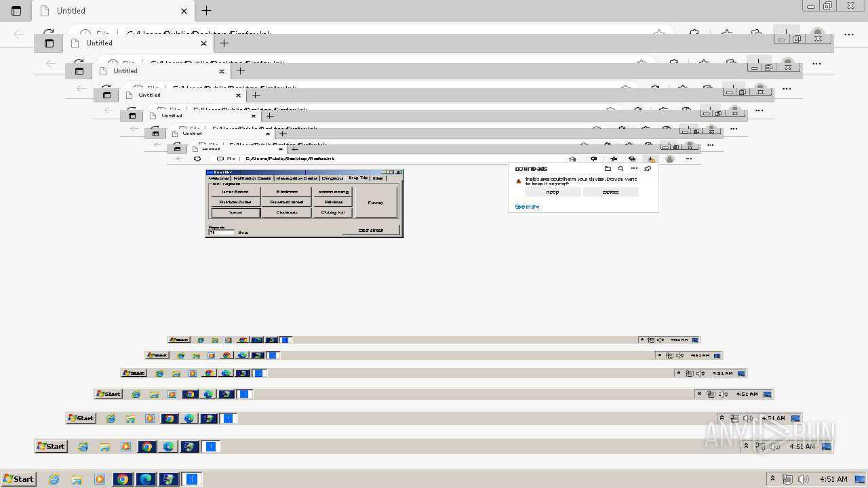This screenshot has width=868, height=488.
Task: Click the Clear screen button
Action: 371,230
